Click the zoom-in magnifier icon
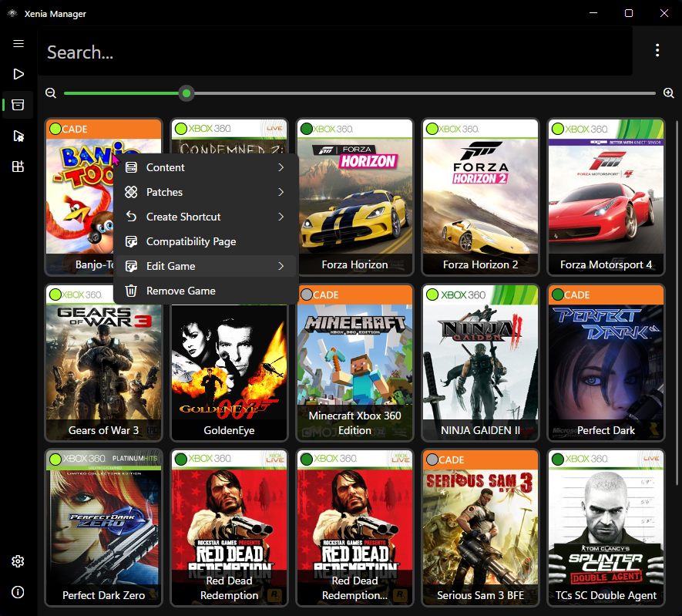The height and width of the screenshot is (616, 682). 668,93
